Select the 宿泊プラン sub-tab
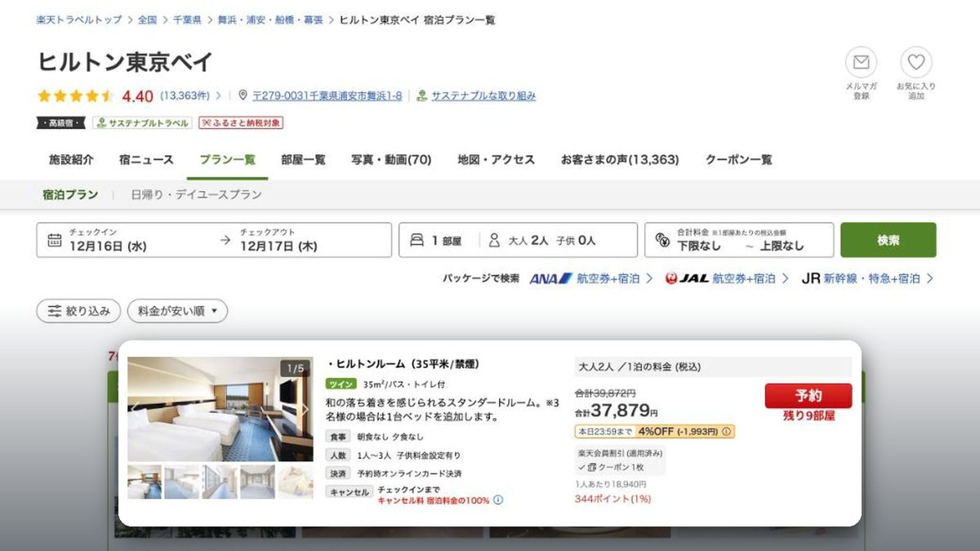 [x=70, y=195]
